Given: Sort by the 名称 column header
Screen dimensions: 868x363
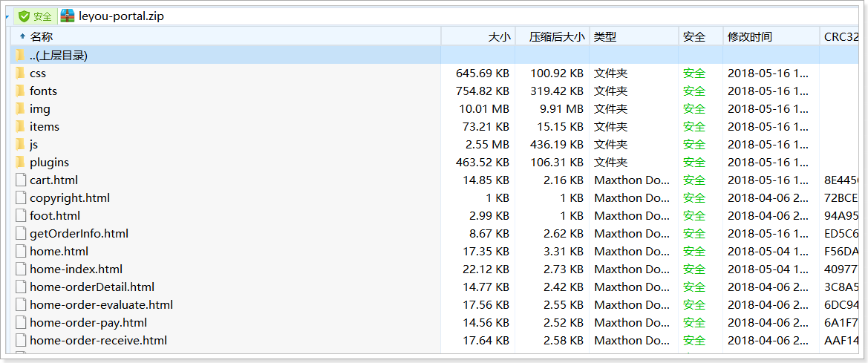Looking at the screenshot, I should pyautogui.click(x=42, y=36).
